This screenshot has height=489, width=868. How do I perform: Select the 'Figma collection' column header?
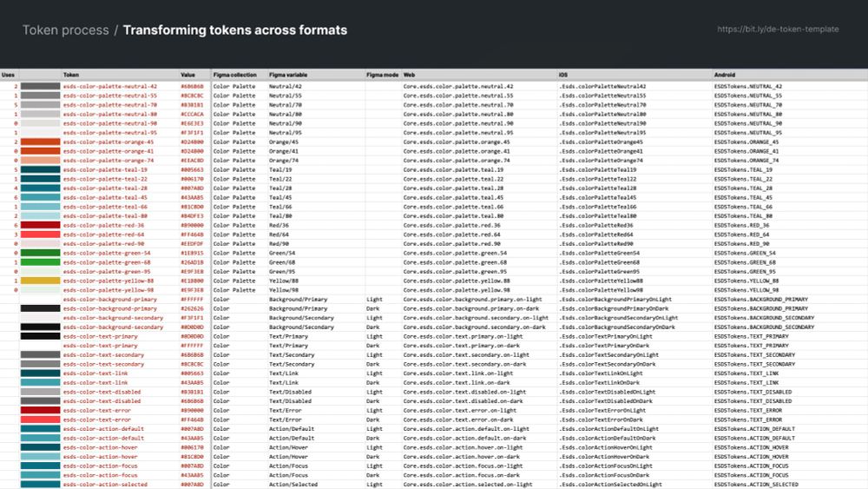234,75
